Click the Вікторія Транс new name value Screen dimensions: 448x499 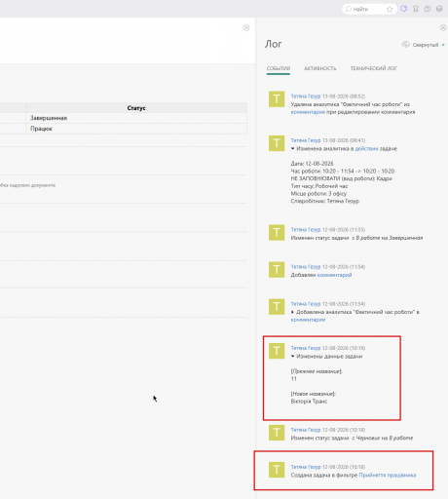pyautogui.click(x=309, y=402)
